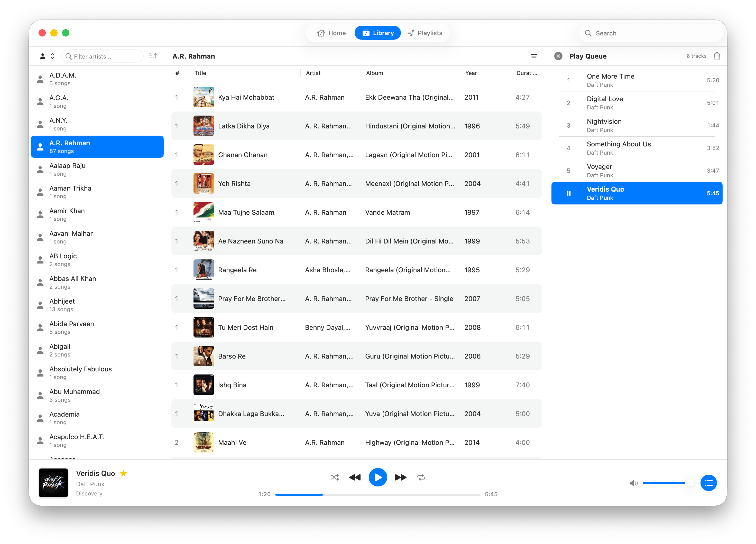Open the artist view type selector
756x544 pixels.
pyautogui.click(x=47, y=56)
